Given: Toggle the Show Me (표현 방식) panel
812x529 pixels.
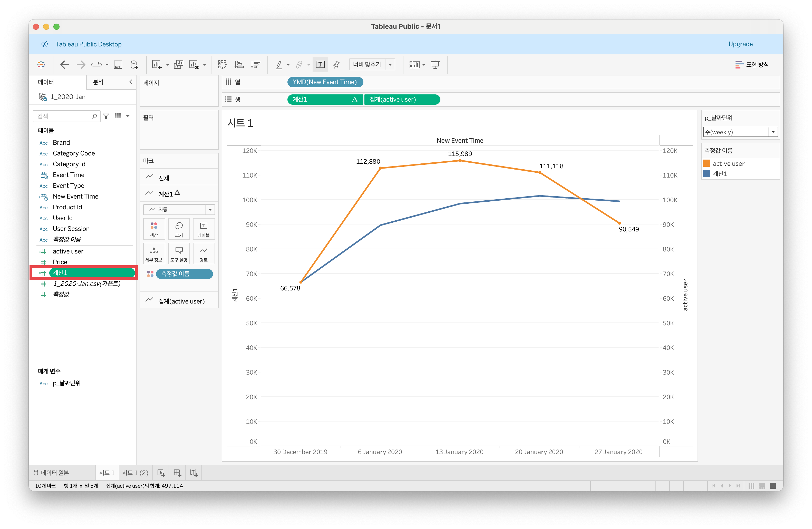Looking at the screenshot, I should coord(752,64).
